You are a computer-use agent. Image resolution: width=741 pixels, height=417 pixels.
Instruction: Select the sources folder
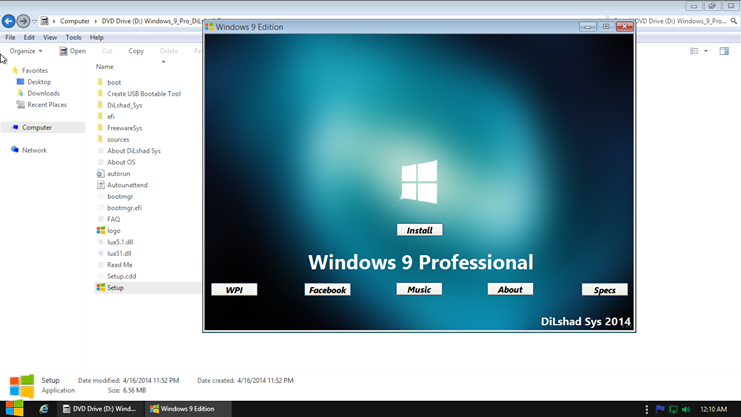(x=118, y=139)
